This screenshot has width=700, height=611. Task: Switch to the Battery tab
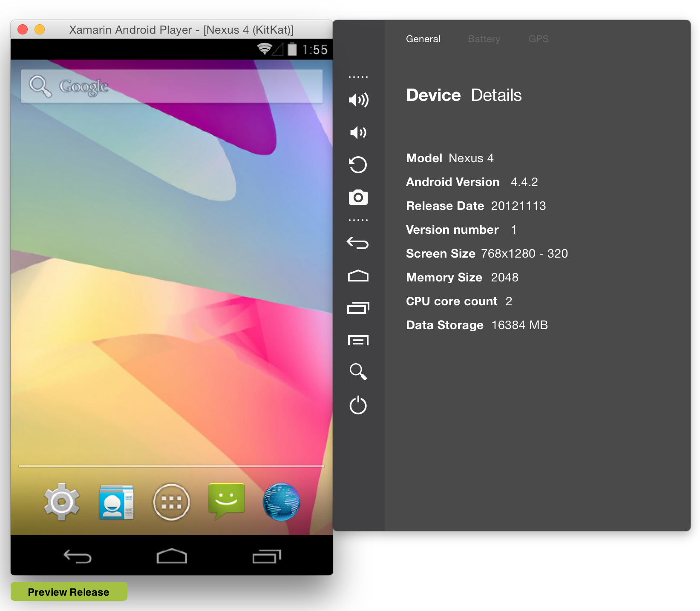click(x=484, y=39)
